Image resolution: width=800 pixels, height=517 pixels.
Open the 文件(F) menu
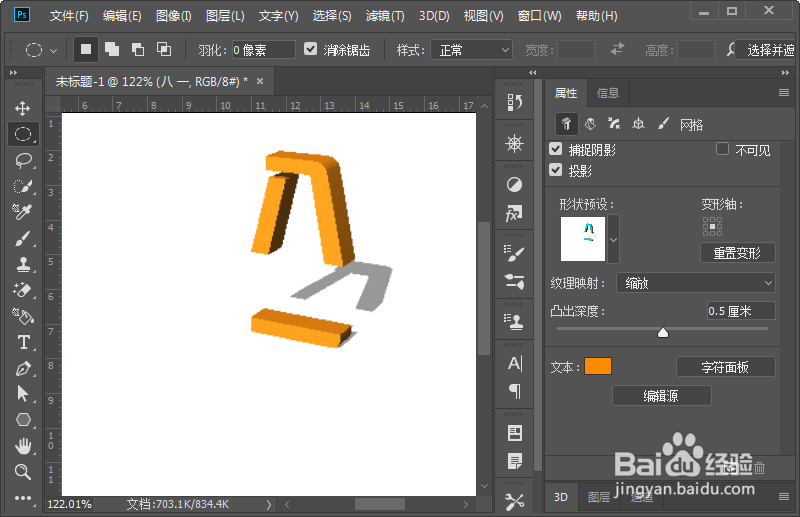pyautogui.click(x=69, y=16)
